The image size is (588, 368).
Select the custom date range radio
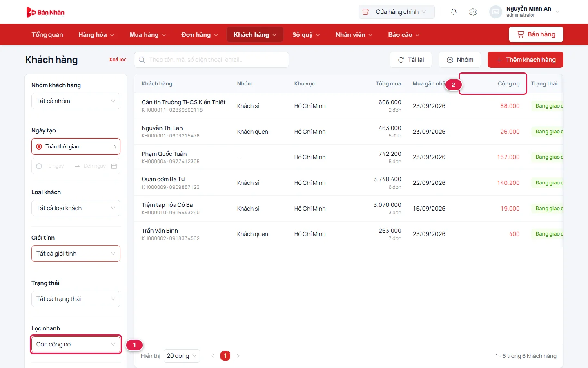pyautogui.click(x=39, y=166)
